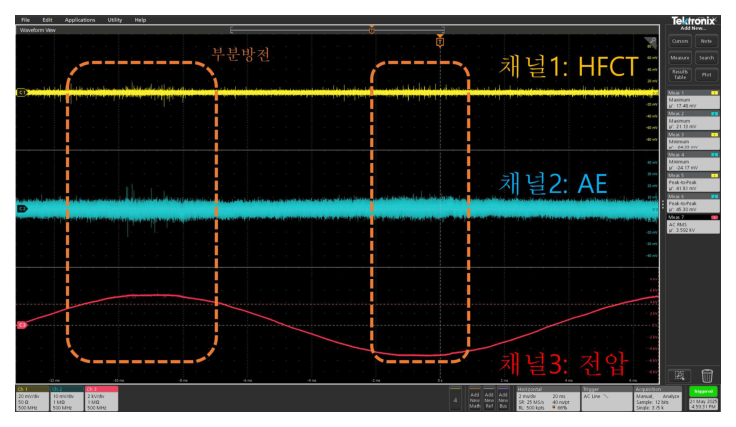Open the Utility menu
This screenshot has height=427, width=736.
pos(115,20)
